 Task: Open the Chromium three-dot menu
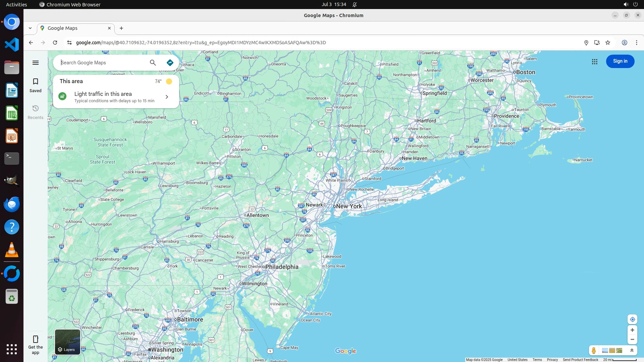click(636, 43)
